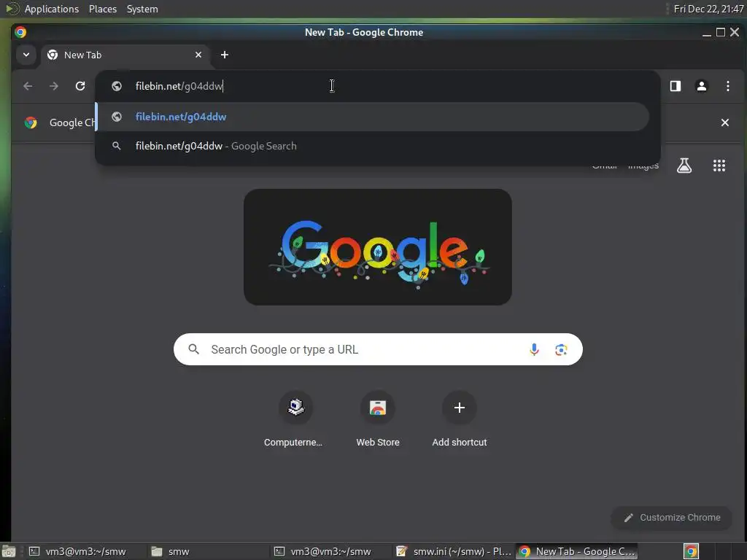This screenshot has height=560, width=747.
Task: Go back using the back arrow
Action: 28,86
